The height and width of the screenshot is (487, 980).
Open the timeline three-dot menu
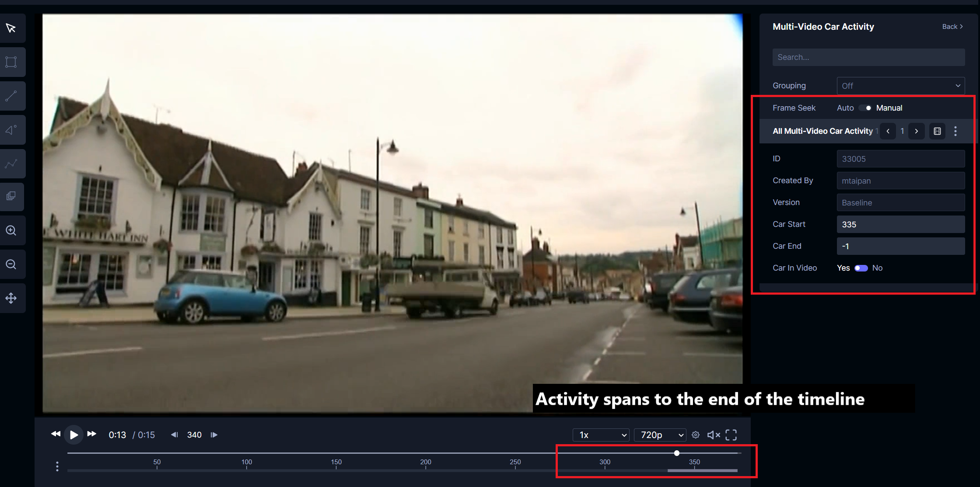click(57, 466)
